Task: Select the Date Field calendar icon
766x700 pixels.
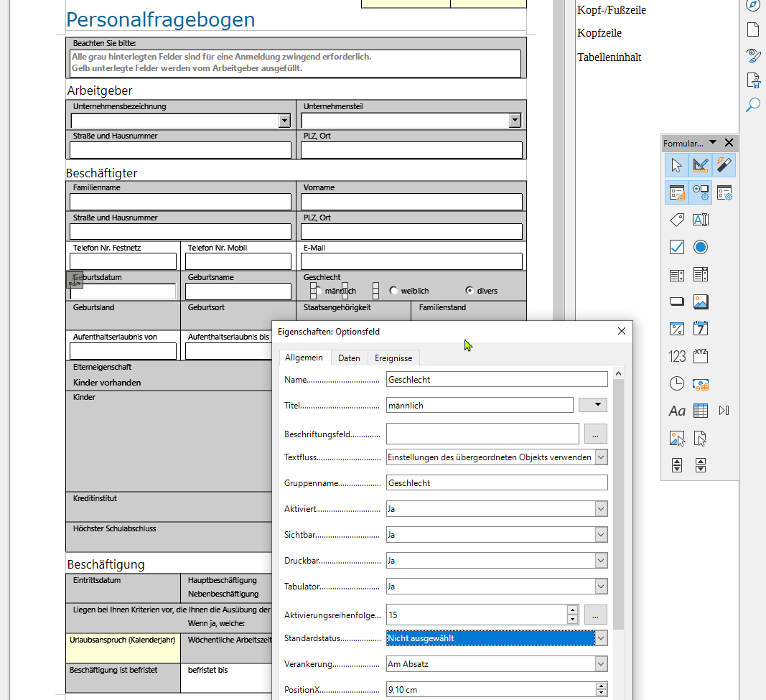Action: pos(700,330)
